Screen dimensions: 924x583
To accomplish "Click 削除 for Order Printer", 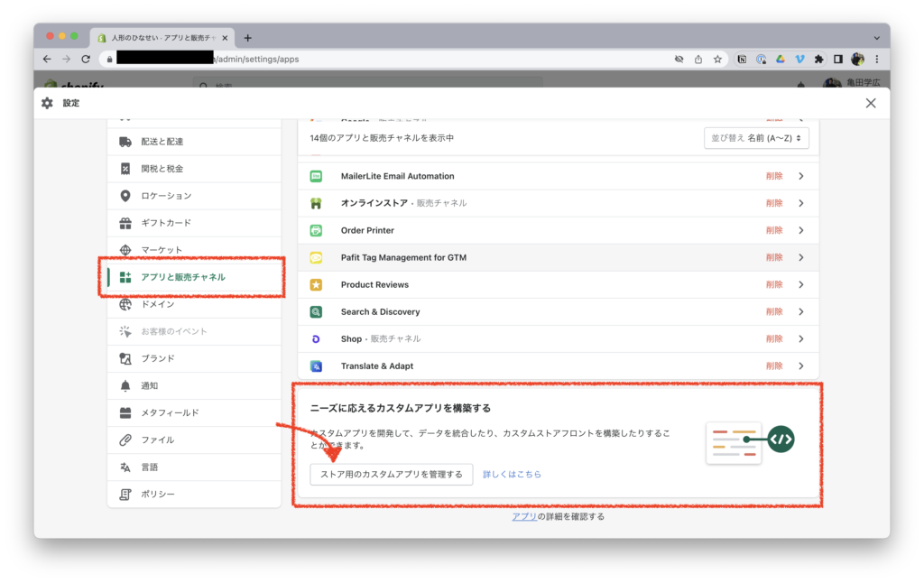I will coord(774,230).
